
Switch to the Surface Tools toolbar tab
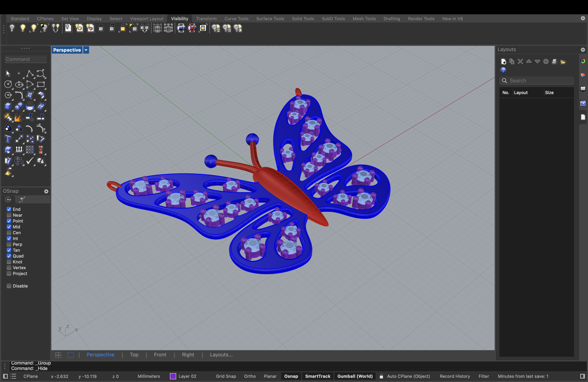pos(270,19)
